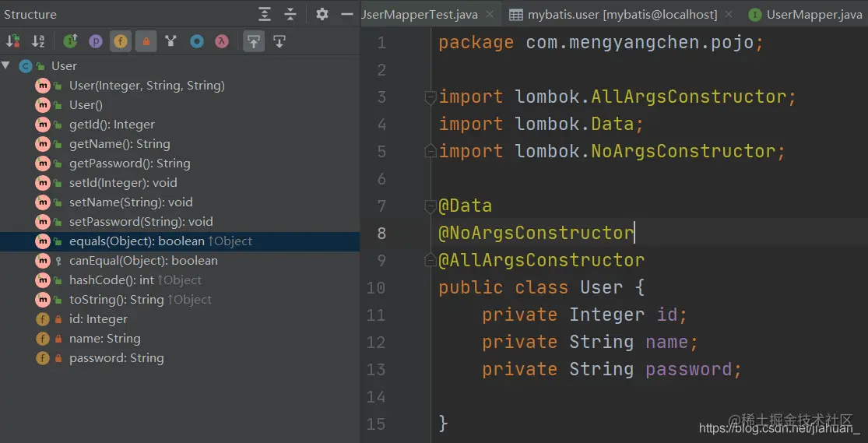
Task: Select setId(Integer): void method
Action: click(180, 182)
